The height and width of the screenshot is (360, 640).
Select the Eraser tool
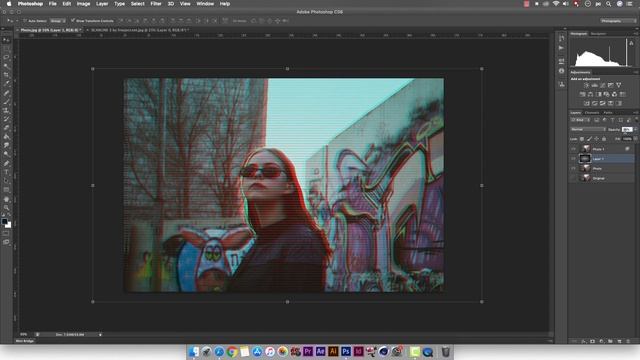pos(6,128)
